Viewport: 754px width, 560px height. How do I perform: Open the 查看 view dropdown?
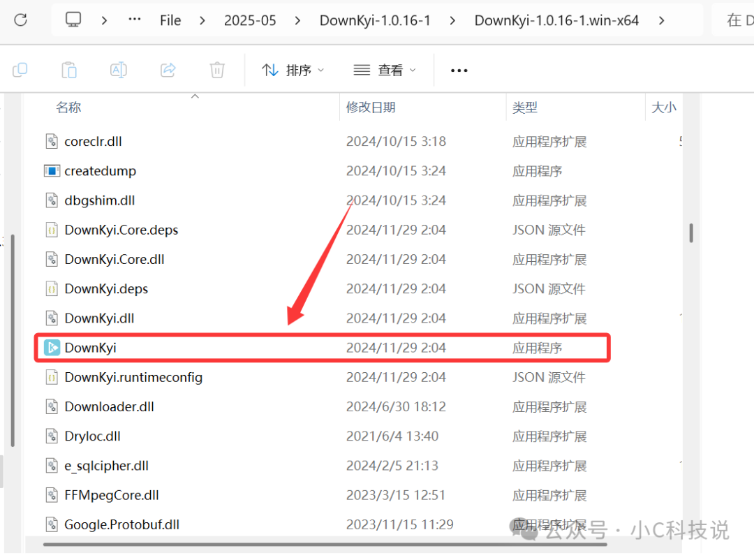[385, 71]
